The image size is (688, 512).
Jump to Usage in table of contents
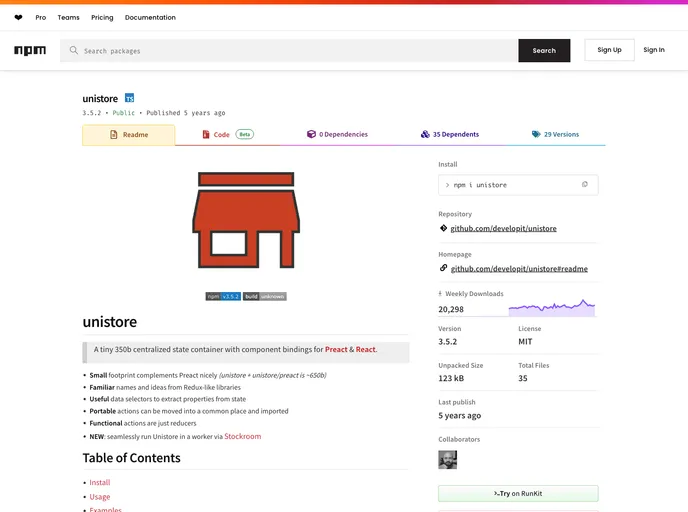(100, 497)
